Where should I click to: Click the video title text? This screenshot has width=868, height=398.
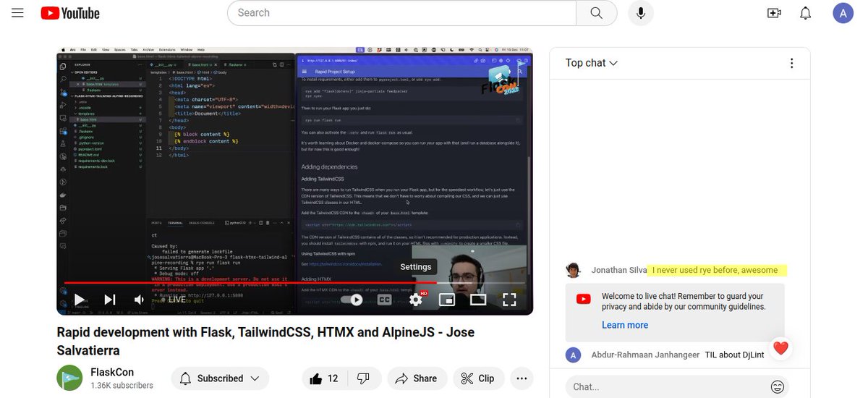(265, 342)
